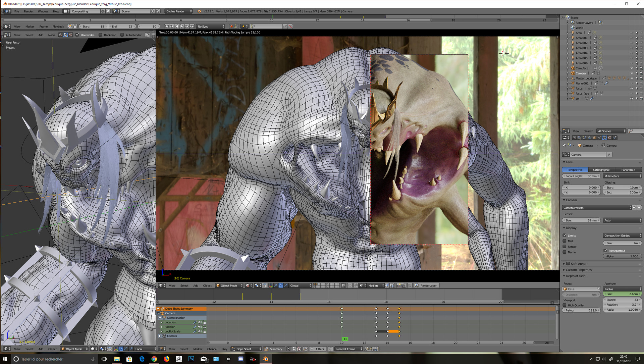Open the Render properties camera icon
644x364 pixels.
click(574, 138)
